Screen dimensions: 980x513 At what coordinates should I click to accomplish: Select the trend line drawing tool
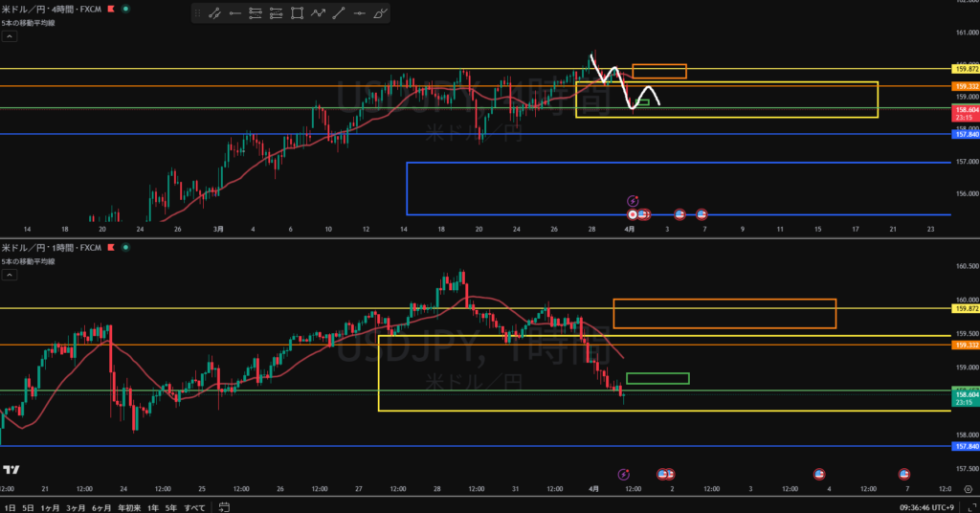click(x=214, y=13)
